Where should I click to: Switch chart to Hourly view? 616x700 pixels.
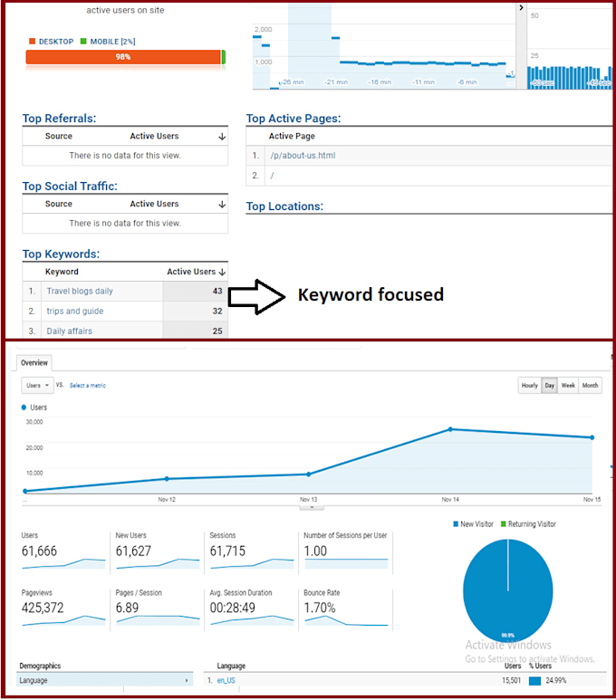click(530, 385)
